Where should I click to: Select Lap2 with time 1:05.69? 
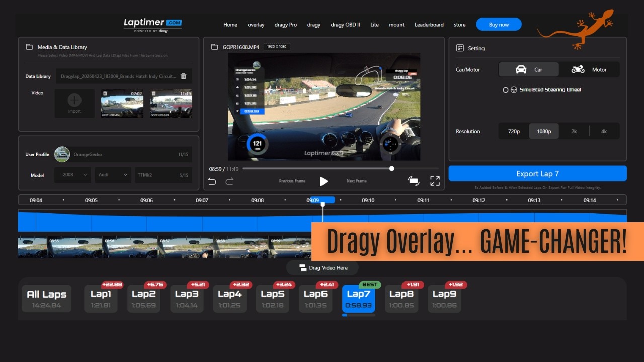pos(144,299)
